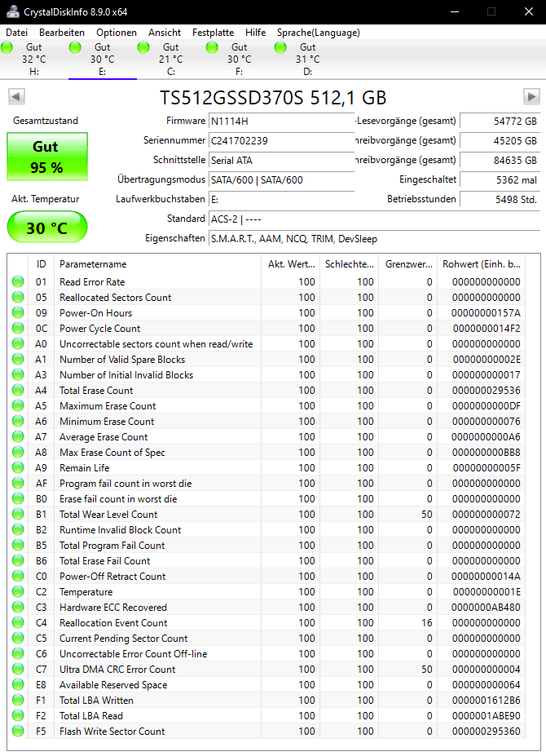This screenshot has width=546, height=756.
Task: Open the Hilfe menu
Action: coord(255,33)
